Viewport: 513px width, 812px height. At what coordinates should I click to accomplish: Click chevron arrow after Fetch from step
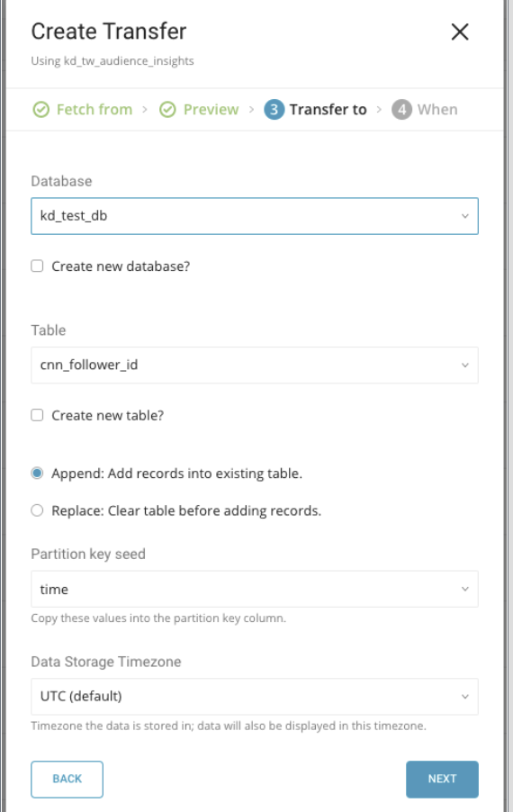[x=145, y=110]
